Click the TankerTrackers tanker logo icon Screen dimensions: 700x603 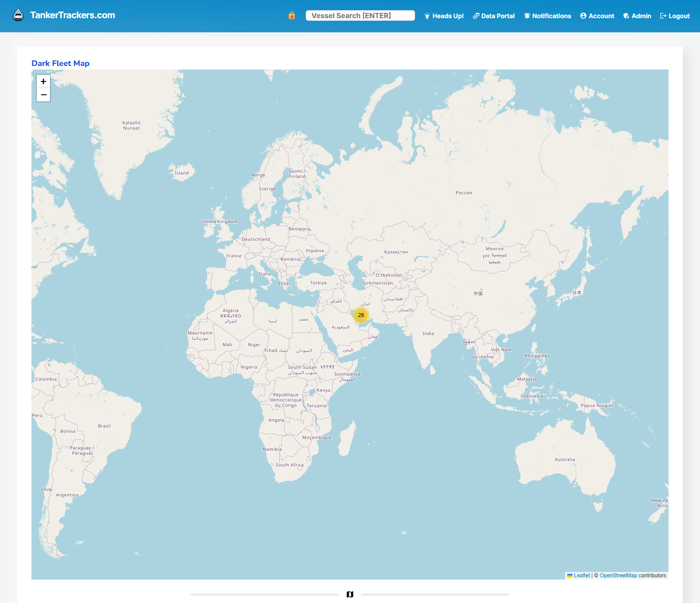(18, 15)
